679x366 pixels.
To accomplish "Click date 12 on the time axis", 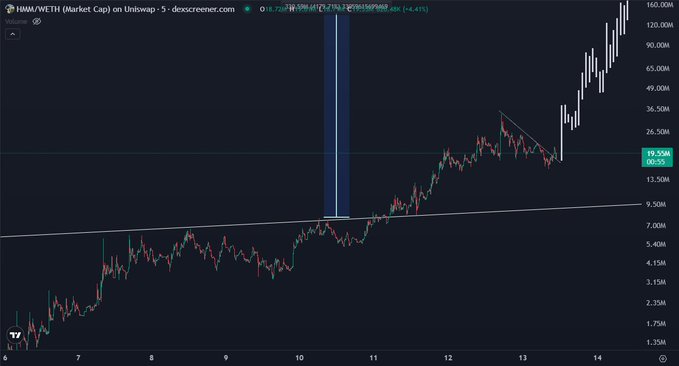I will [x=448, y=358].
